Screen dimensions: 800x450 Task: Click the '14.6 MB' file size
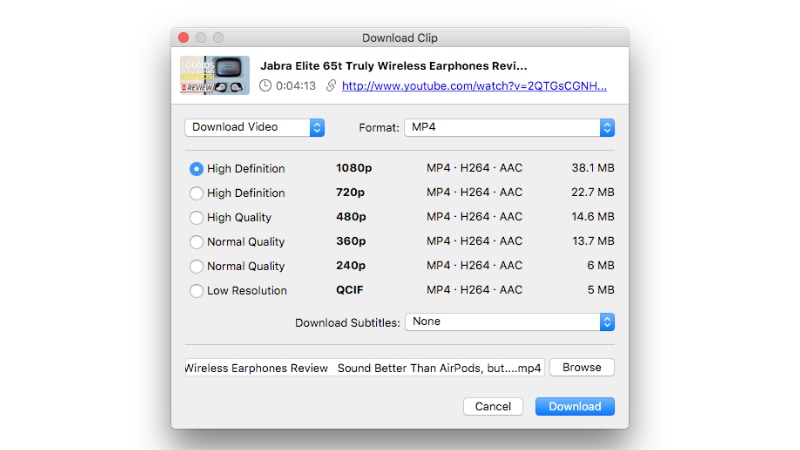[x=593, y=217]
